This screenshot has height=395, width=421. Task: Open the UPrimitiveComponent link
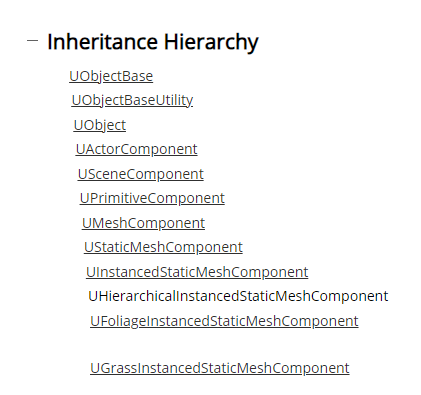pyautogui.click(x=152, y=198)
